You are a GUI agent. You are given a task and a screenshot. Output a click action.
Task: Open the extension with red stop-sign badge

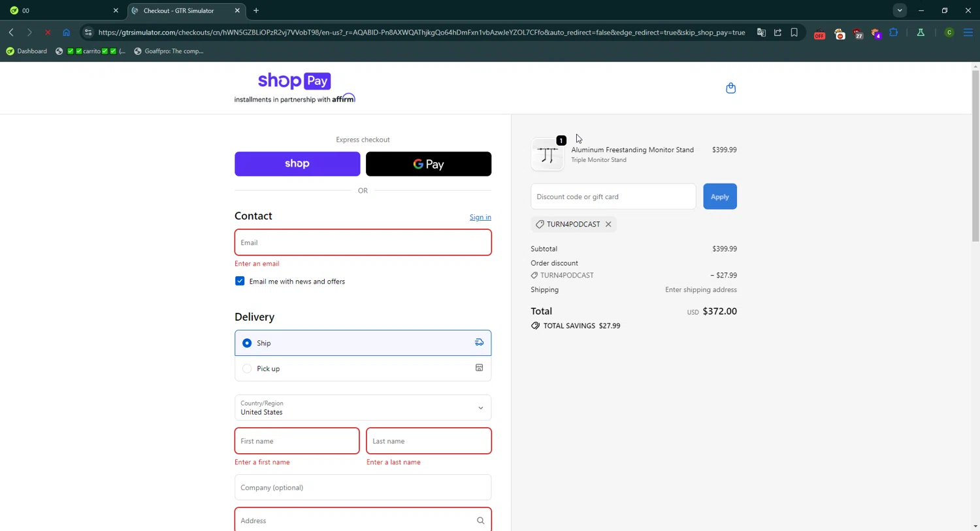point(840,33)
